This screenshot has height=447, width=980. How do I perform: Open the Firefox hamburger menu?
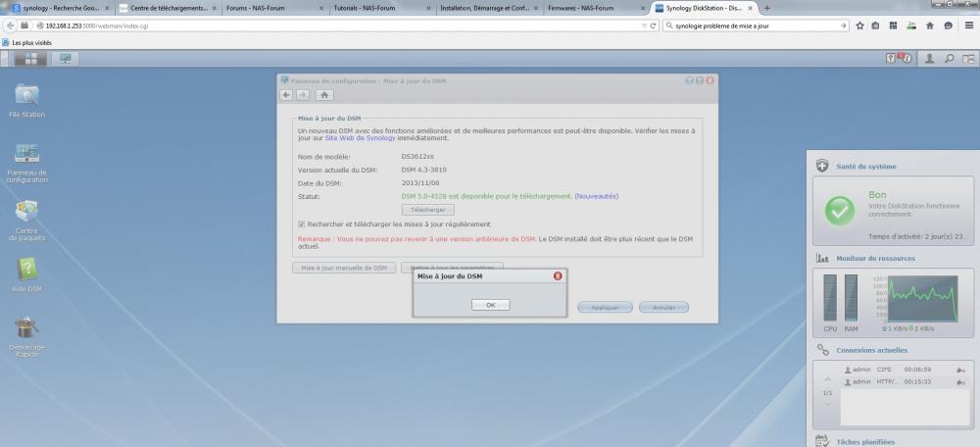click(x=967, y=25)
